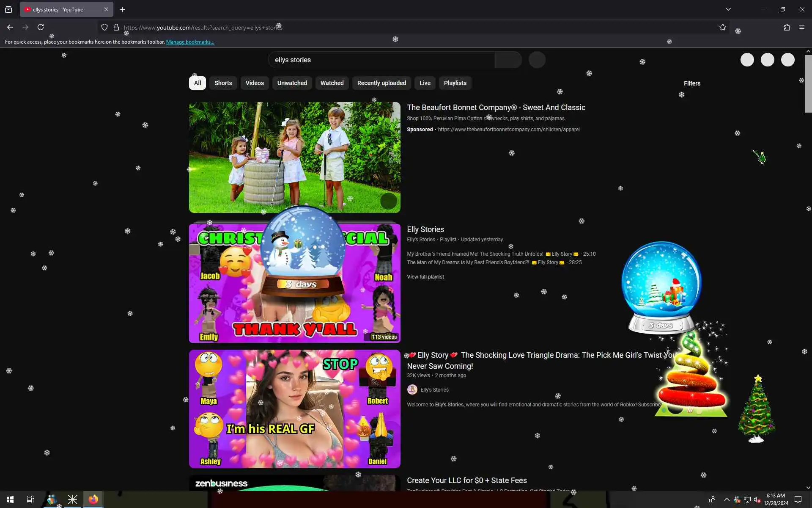Image resolution: width=812 pixels, height=508 pixels.
Task: Expand the search Filters panel
Action: coord(692,83)
